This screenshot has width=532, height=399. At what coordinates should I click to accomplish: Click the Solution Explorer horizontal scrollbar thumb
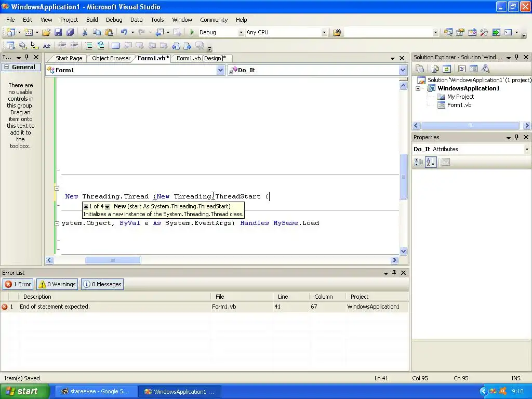(470, 126)
